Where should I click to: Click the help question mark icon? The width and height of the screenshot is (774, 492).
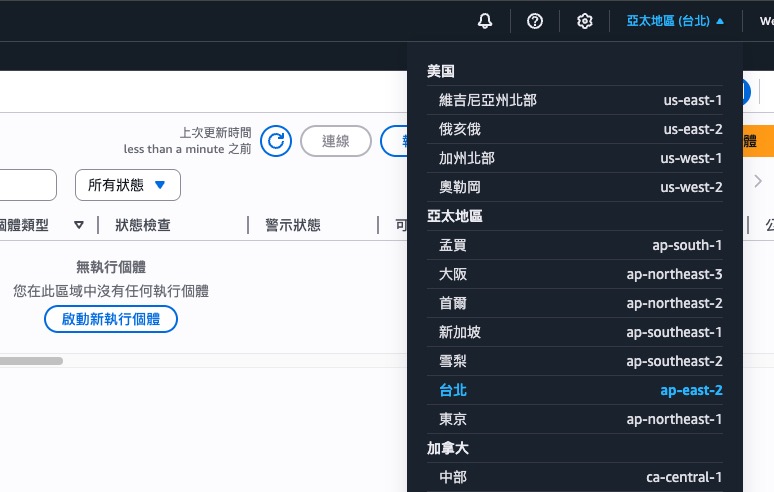tap(535, 21)
